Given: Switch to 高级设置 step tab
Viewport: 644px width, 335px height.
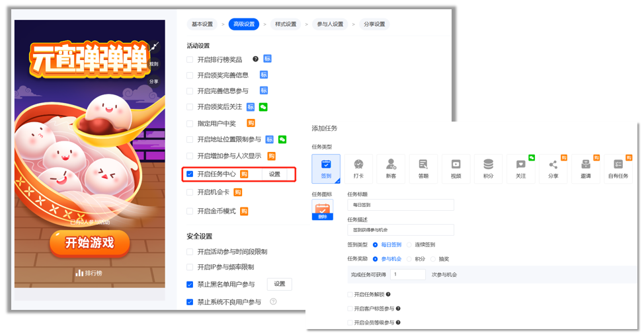Looking at the screenshot, I should [x=244, y=24].
